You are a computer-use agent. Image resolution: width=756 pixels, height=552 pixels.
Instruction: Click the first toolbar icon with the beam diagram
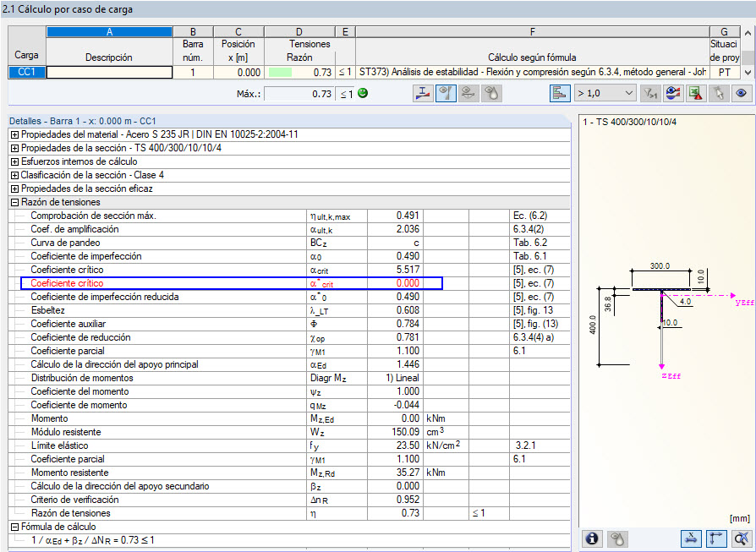pyautogui.click(x=423, y=93)
